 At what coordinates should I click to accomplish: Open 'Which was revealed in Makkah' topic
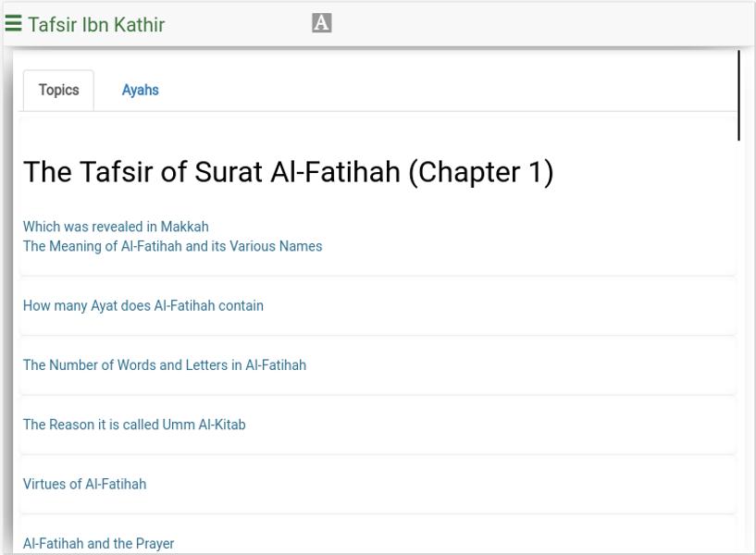(x=116, y=227)
